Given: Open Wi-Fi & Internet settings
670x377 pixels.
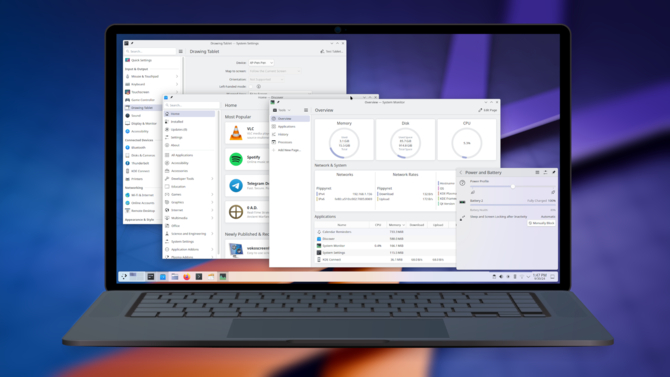Looking at the screenshot, I should 142,195.
